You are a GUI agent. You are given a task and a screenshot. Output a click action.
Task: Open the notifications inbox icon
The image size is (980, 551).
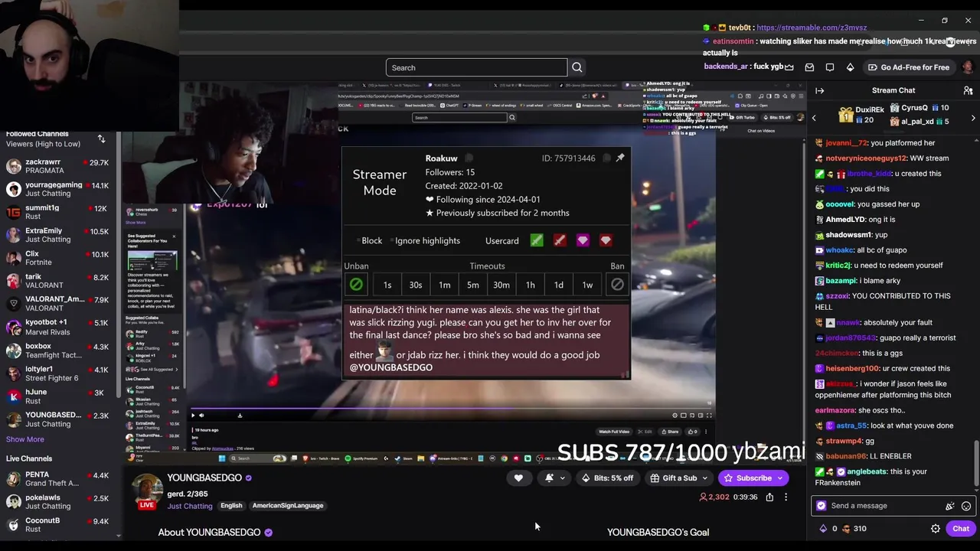tap(809, 67)
